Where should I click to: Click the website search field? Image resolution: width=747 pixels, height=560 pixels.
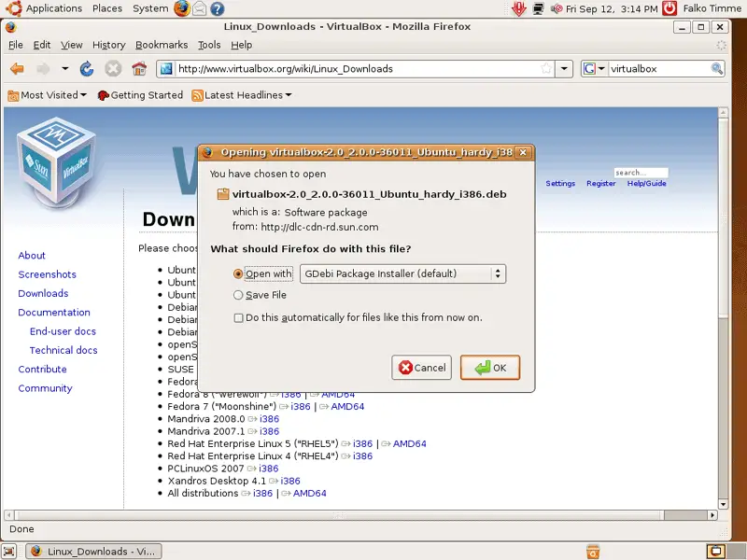[x=641, y=173]
